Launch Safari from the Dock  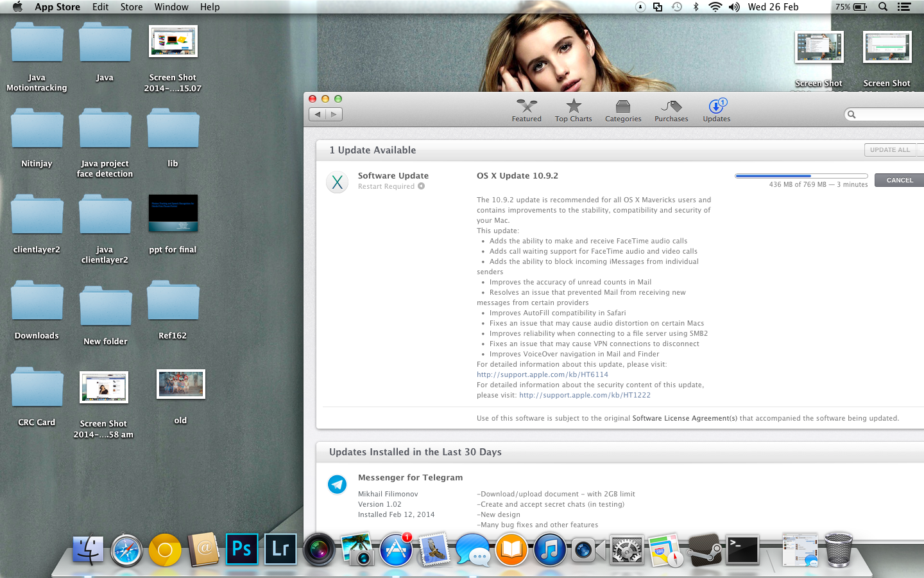[126, 550]
